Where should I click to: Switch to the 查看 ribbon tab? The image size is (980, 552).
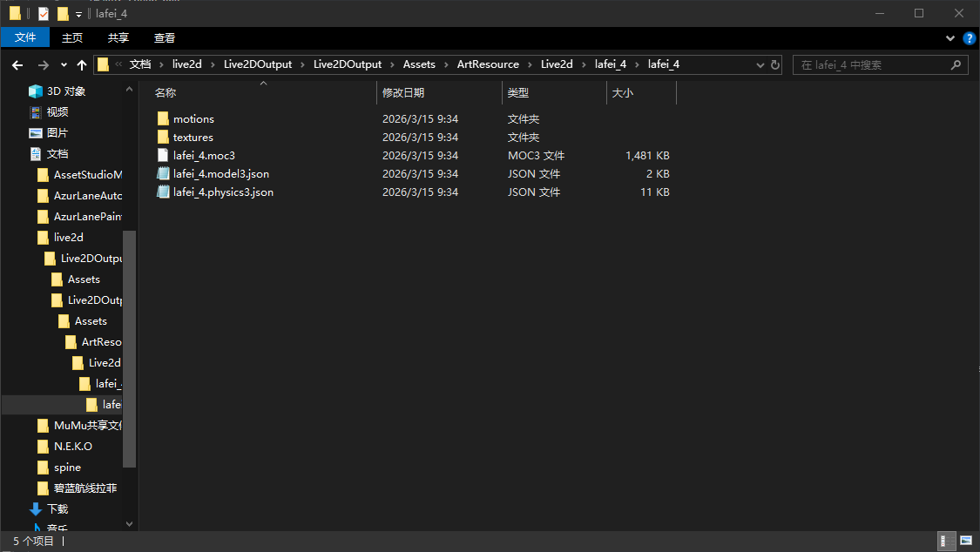[x=165, y=37]
